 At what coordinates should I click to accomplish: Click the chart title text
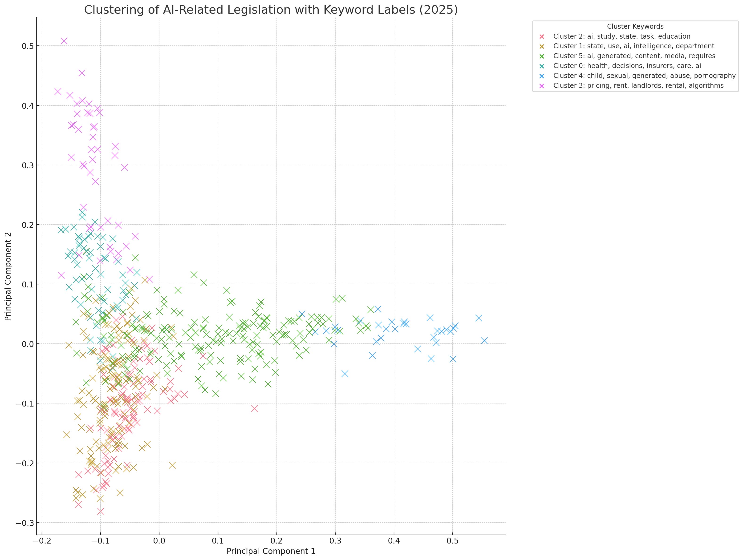(271, 10)
